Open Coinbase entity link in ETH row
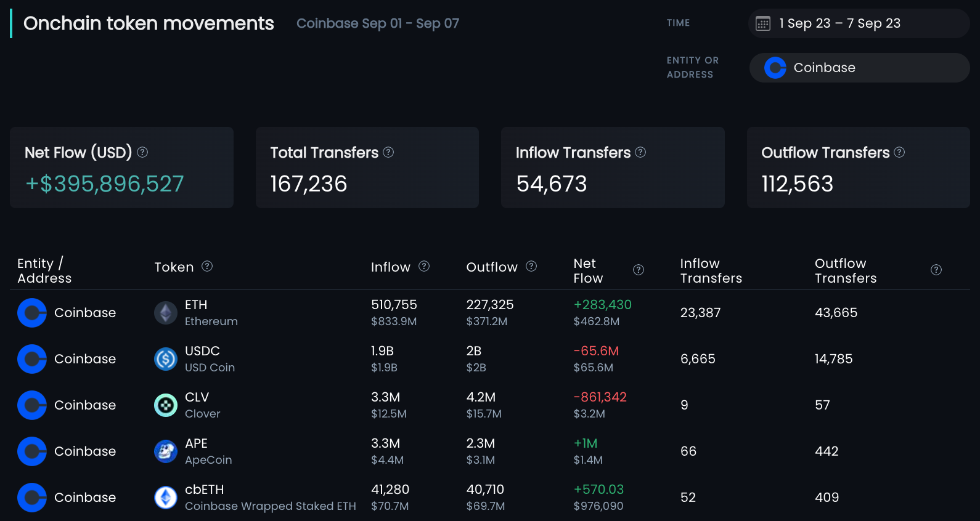 pos(85,313)
